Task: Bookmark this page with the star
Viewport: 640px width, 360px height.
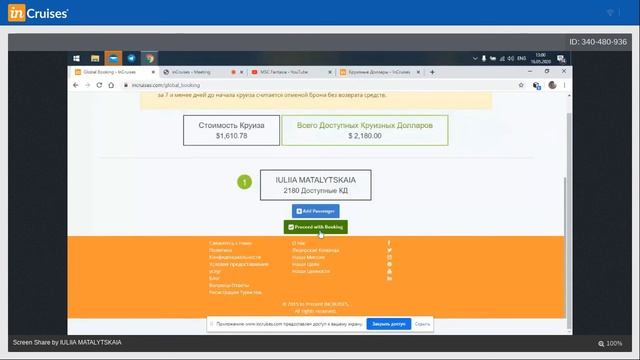Action: click(521, 85)
